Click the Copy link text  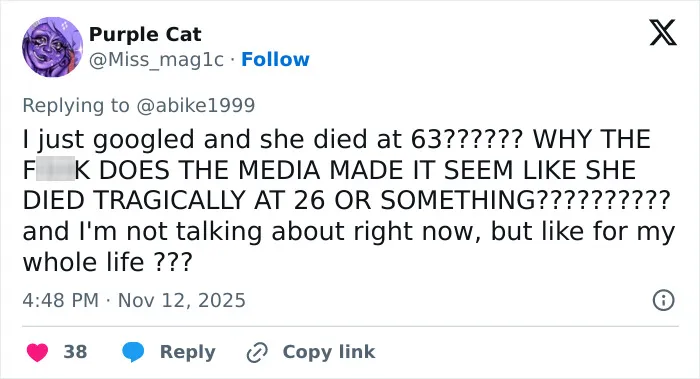(x=329, y=352)
